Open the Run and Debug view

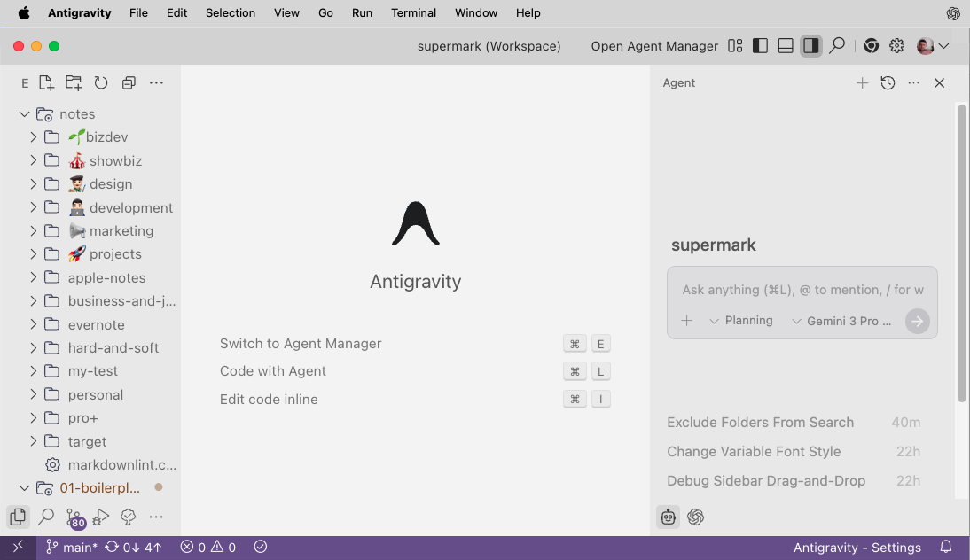[x=101, y=517]
